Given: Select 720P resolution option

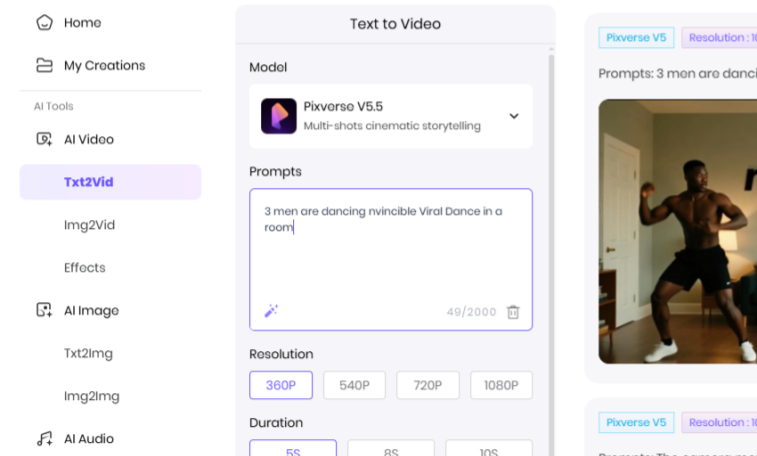Looking at the screenshot, I should pyautogui.click(x=428, y=385).
